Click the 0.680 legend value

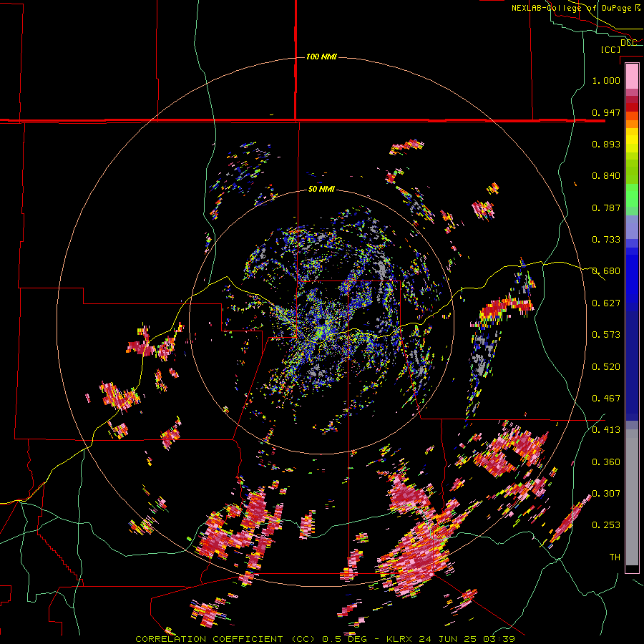point(606,271)
